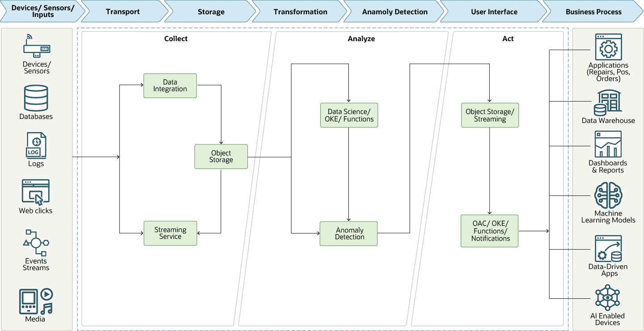The height and width of the screenshot is (331, 644).
Task: Switch to the Transport stage
Action: pos(123,12)
